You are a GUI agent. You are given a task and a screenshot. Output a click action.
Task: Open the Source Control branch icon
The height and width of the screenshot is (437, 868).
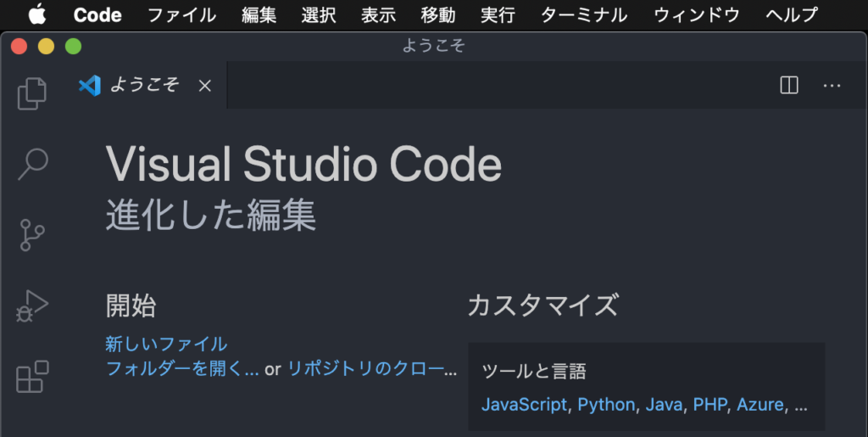[32, 235]
